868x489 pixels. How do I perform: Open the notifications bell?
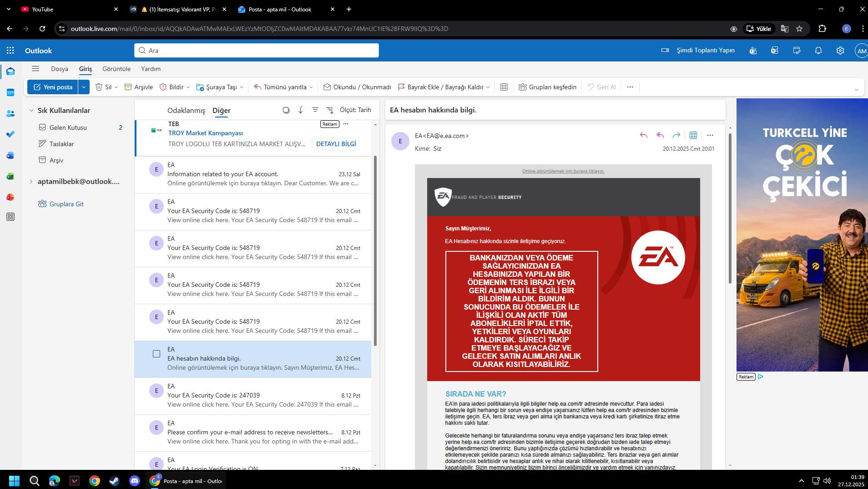(818, 51)
